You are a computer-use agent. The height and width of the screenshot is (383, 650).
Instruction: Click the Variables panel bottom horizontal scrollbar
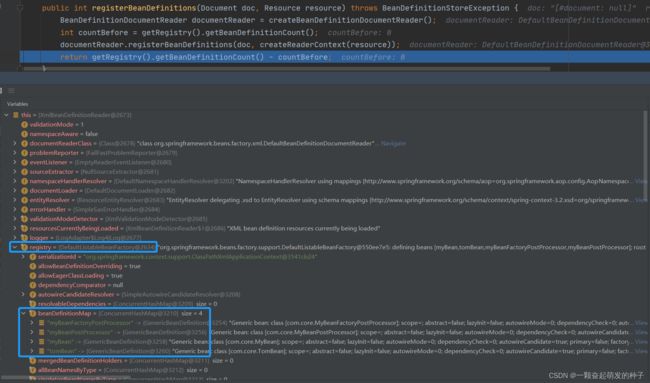(x=65, y=378)
